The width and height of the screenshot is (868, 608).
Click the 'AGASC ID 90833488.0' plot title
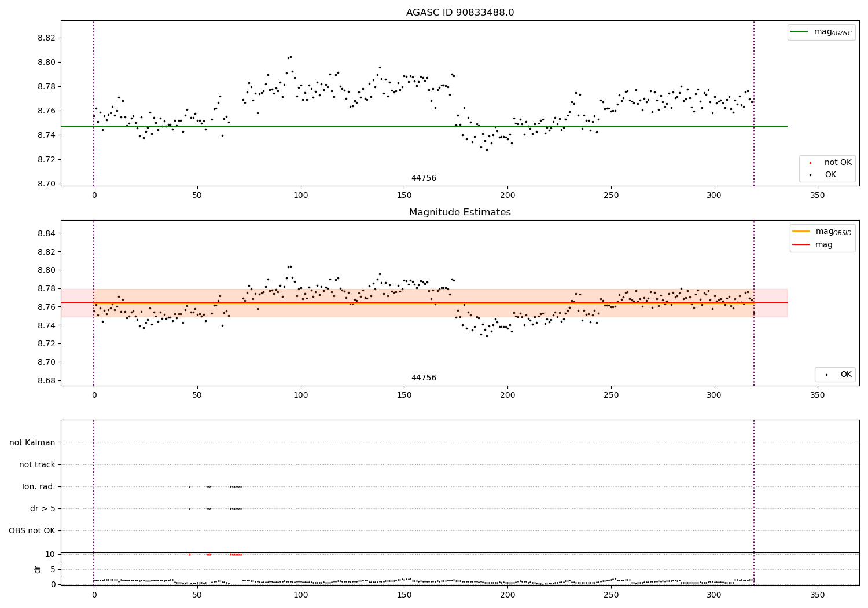460,12
